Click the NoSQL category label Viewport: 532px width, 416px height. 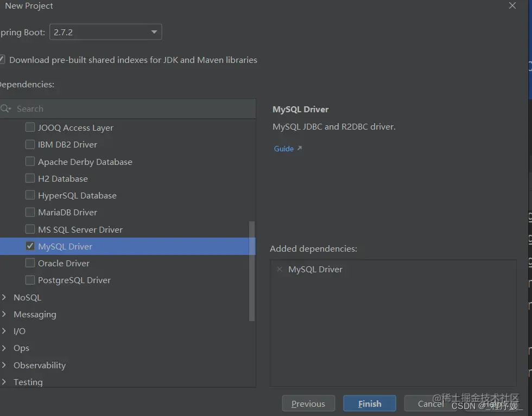click(x=27, y=297)
